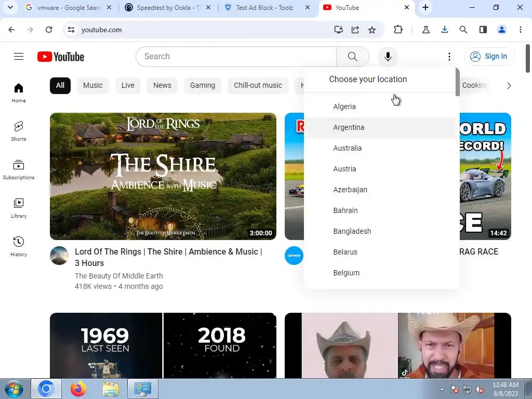Choose Belarus as location
The image size is (532, 399).
click(x=379, y=252)
